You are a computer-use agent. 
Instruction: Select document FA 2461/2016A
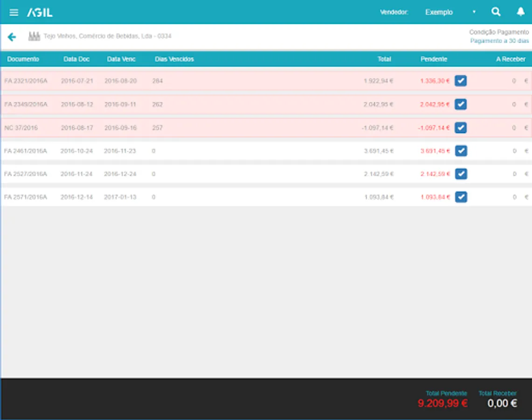[x=26, y=151]
